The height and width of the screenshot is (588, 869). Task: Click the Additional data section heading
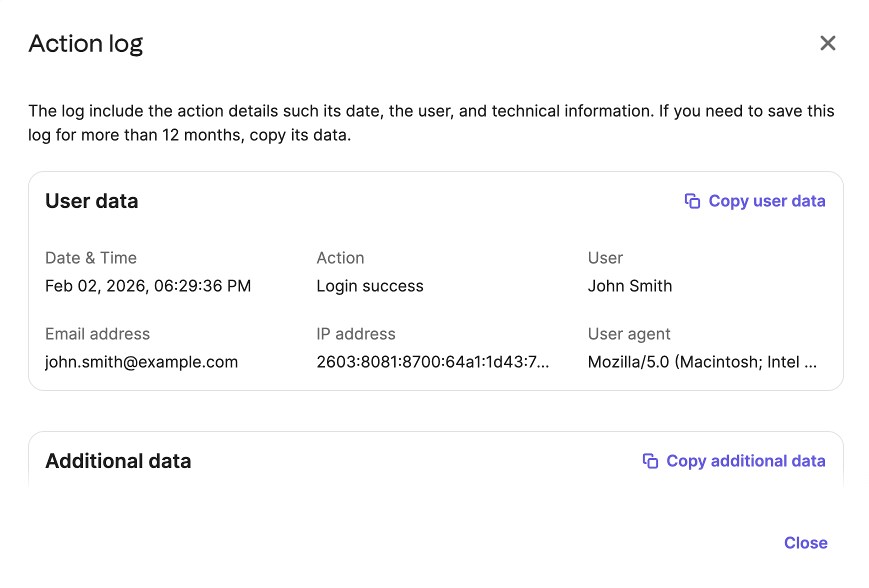[118, 461]
